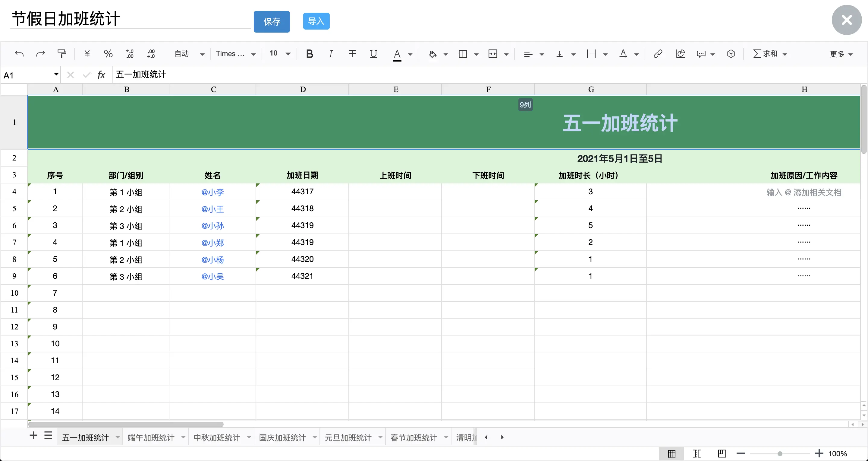Click the 保存 save button
868x461 pixels.
[x=272, y=22]
